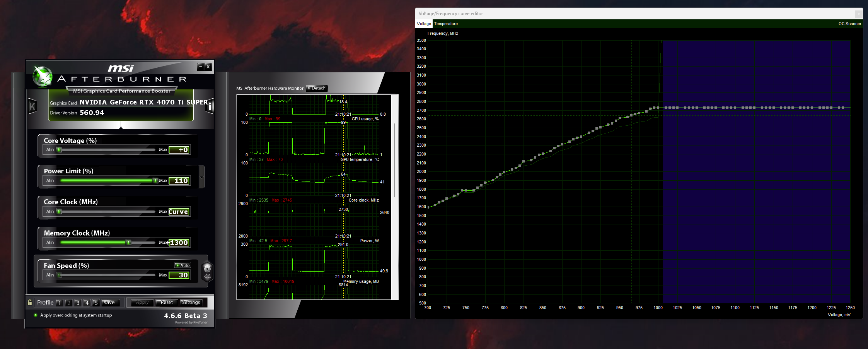Switch to the Voltage tab in curve editor
The height and width of the screenshot is (349, 868).
click(424, 24)
